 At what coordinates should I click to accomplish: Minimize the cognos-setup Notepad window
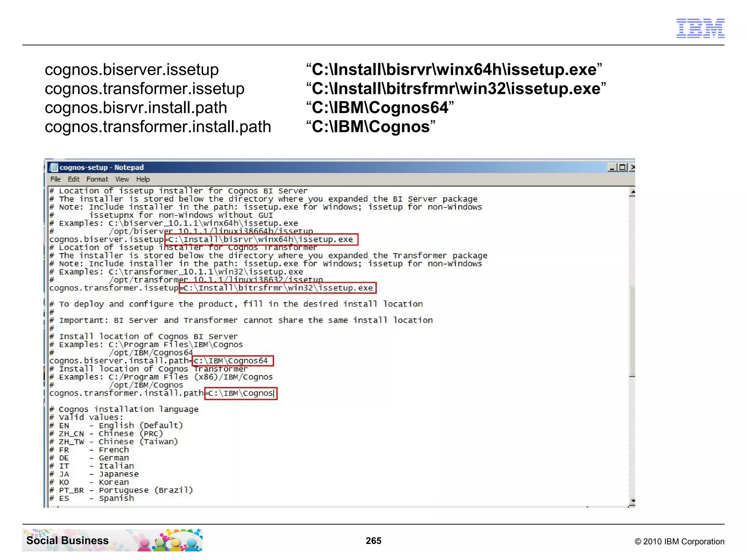pos(612,167)
